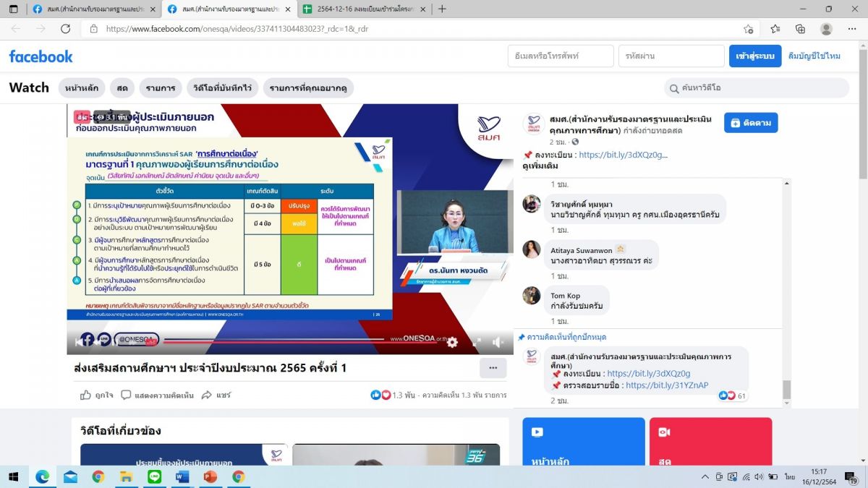Open video settings gear icon

[x=452, y=342]
